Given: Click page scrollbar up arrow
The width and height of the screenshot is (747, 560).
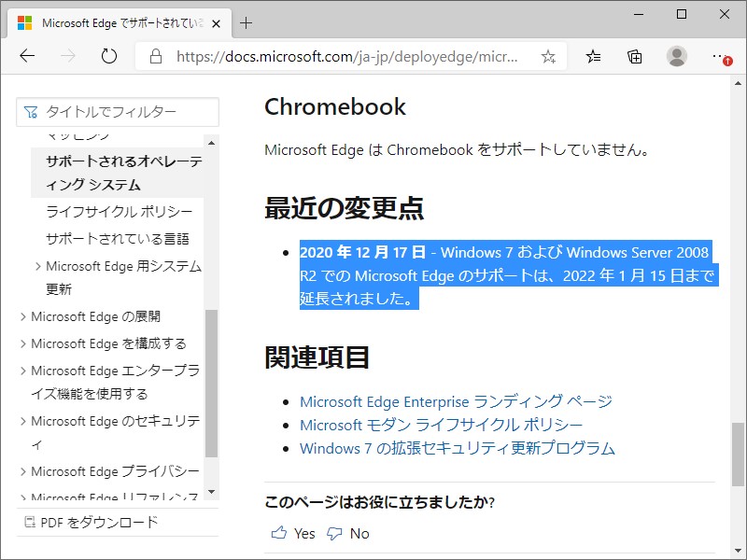Looking at the screenshot, I should 739,83.
